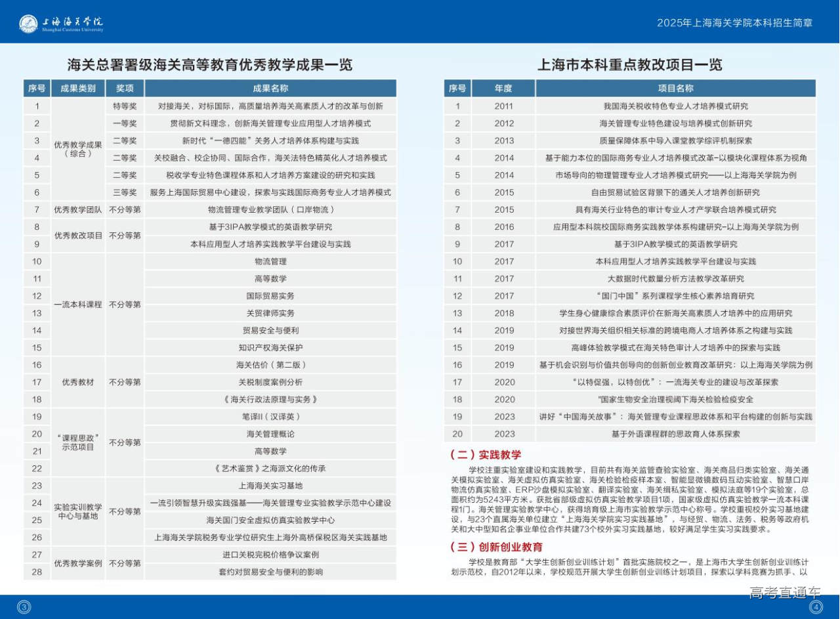This screenshot has width=840, height=619.
Task: Click the （二）实践教学 section heading
Action: tap(486, 455)
